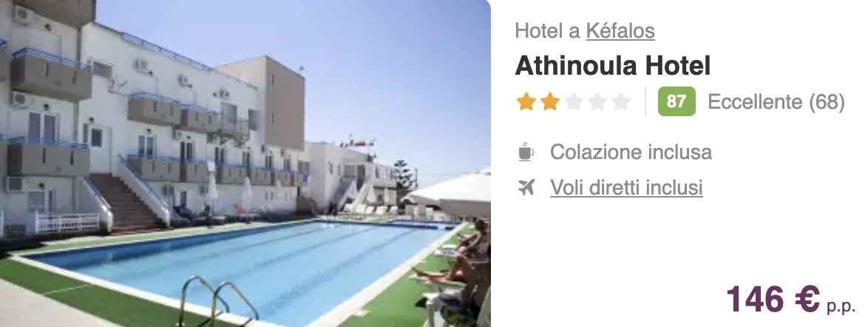
Task: Click the green 87 rating badge
Action: coord(677,101)
